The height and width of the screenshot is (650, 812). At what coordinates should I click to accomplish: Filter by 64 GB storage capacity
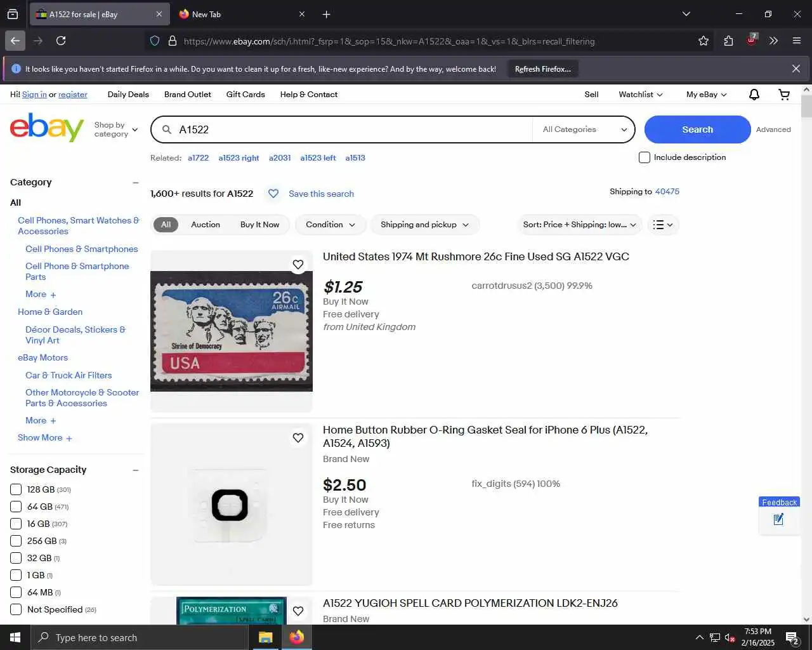tap(16, 507)
